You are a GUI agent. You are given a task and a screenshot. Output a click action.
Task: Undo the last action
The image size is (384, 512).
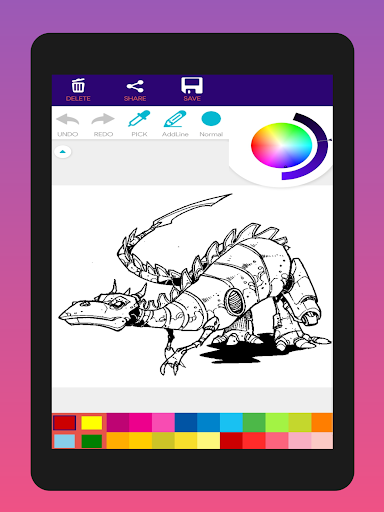pyautogui.click(x=68, y=125)
